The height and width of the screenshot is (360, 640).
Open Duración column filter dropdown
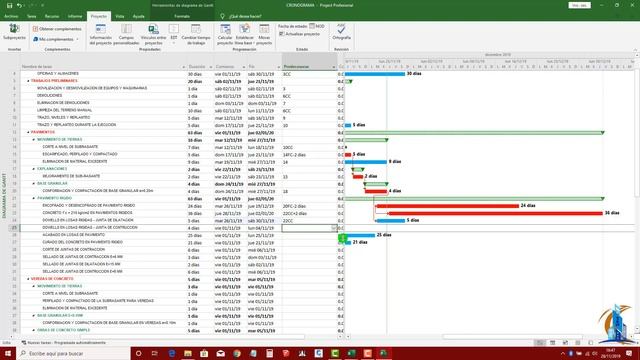pyautogui.click(x=211, y=67)
